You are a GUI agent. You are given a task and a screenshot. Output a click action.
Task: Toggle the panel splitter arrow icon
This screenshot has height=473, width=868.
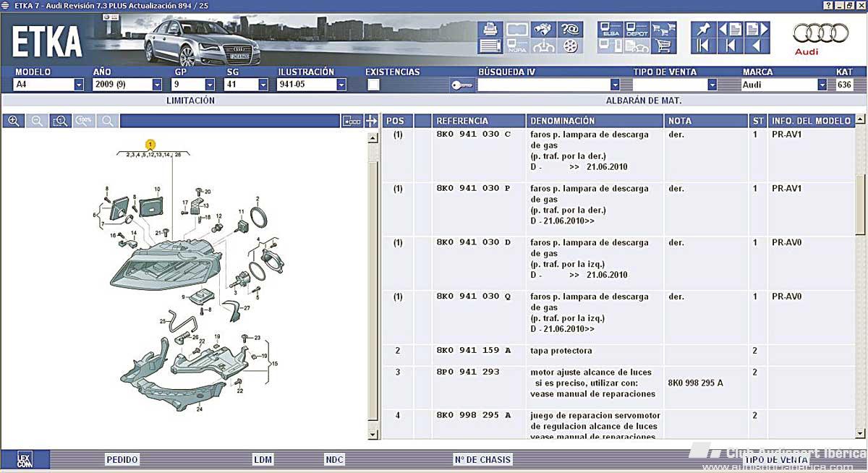(x=371, y=121)
